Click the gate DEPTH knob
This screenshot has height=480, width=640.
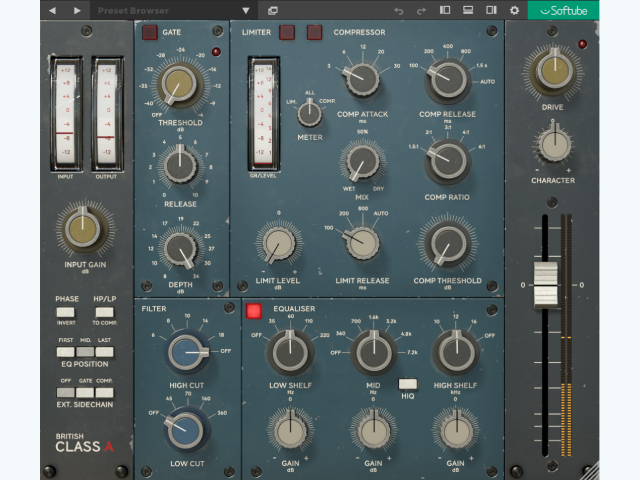click(x=180, y=248)
